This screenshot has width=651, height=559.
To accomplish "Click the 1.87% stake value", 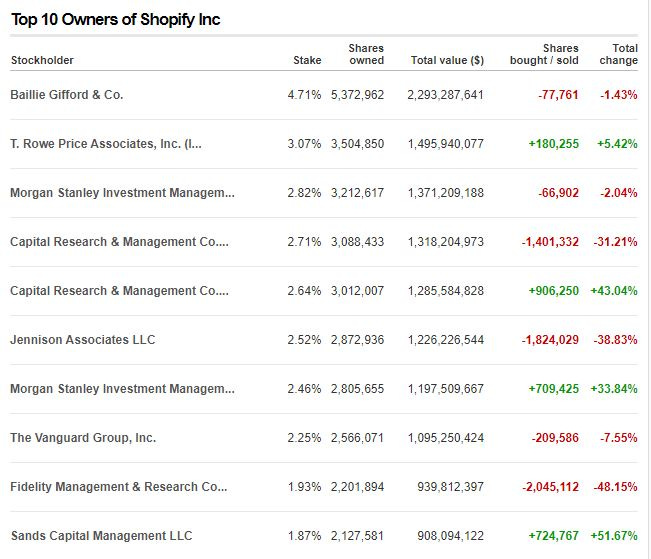I will (304, 536).
